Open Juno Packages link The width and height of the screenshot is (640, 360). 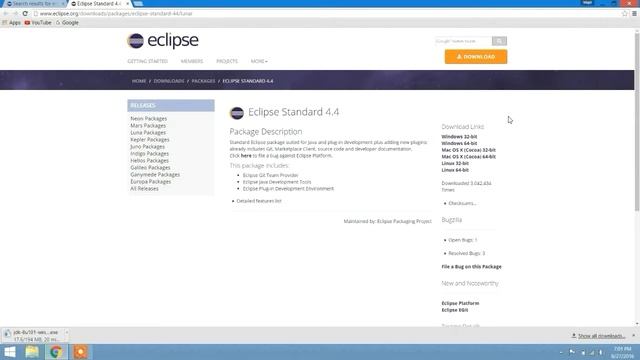pyautogui.click(x=148, y=147)
